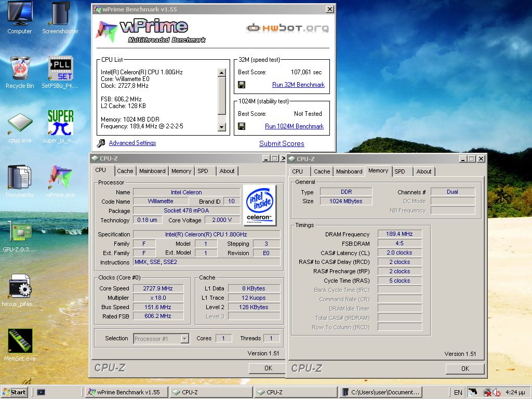Click the CAS# Latency value 2.0 clocks
The width and height of the screenshot is (532, 399).
(x=400, y=253)
